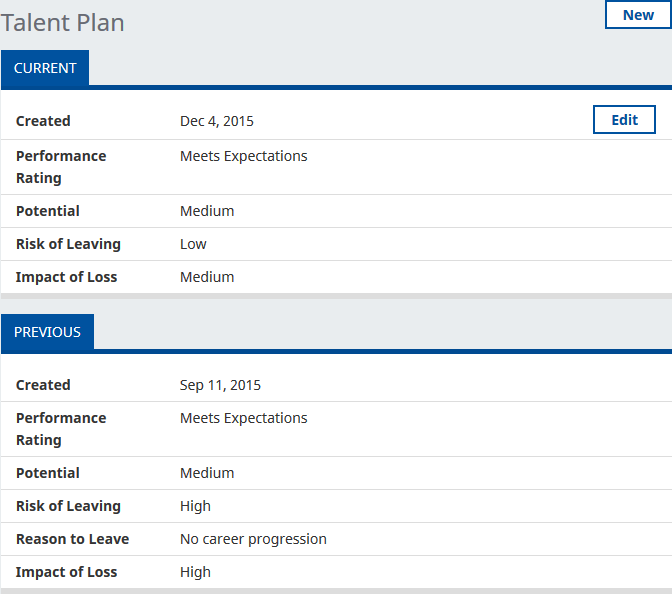Select the PREVIOUS tab header

coord(47,332)
